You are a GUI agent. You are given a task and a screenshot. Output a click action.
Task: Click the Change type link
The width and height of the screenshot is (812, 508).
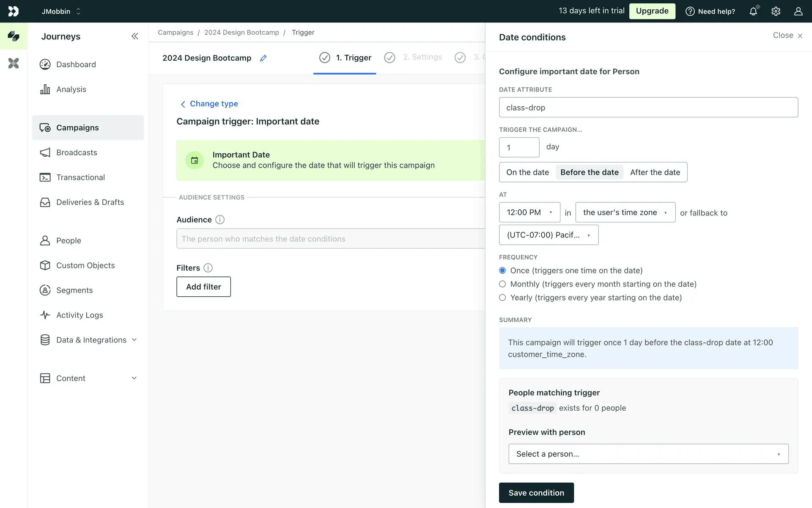click(214, 104)
